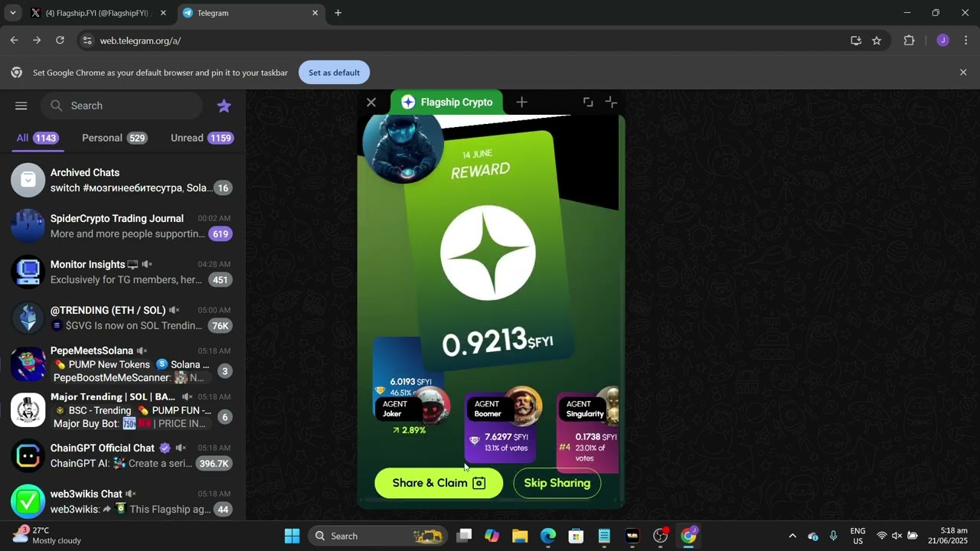980x551 pixels.
Task: Switch to the Unread chats tab
Action: point(202,138)
